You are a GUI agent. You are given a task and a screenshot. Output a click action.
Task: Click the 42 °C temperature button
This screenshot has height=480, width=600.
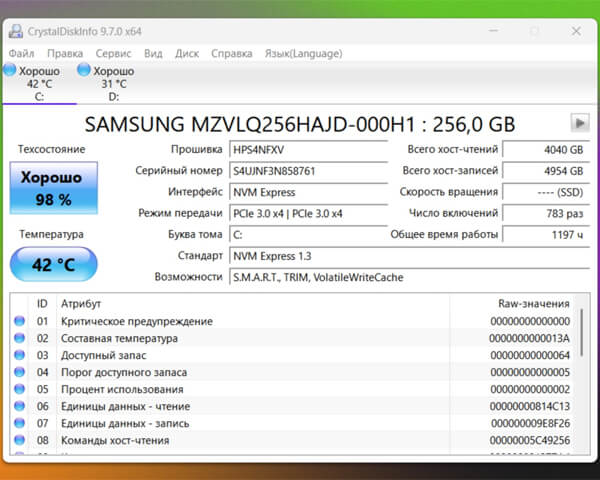(x=54, y=264)
